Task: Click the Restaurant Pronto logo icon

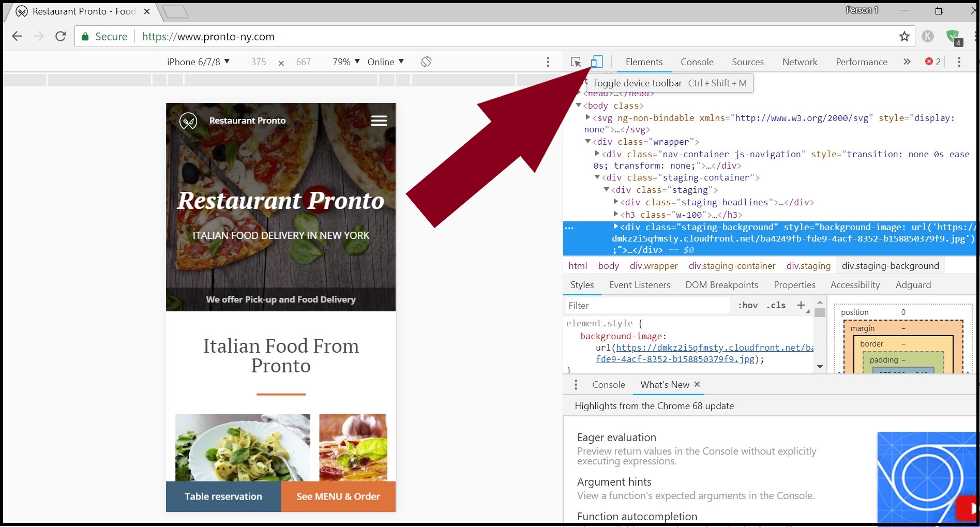Action: [188, 121]
